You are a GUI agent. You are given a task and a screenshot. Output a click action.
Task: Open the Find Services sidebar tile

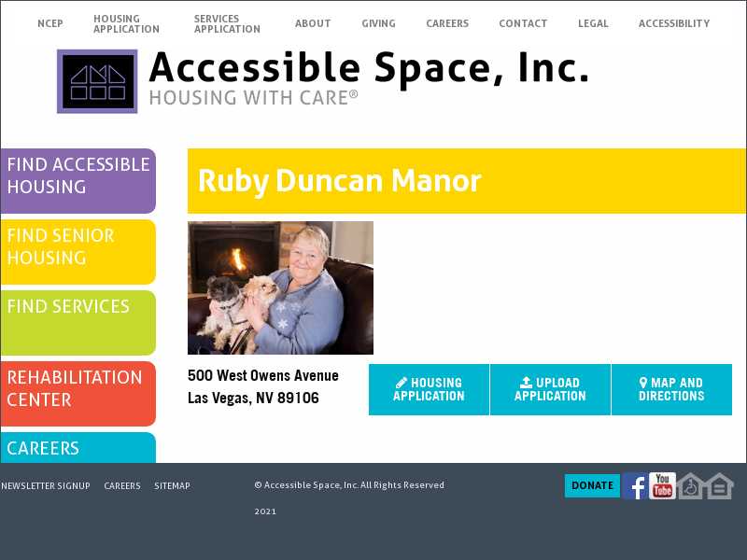coord(78,323)
